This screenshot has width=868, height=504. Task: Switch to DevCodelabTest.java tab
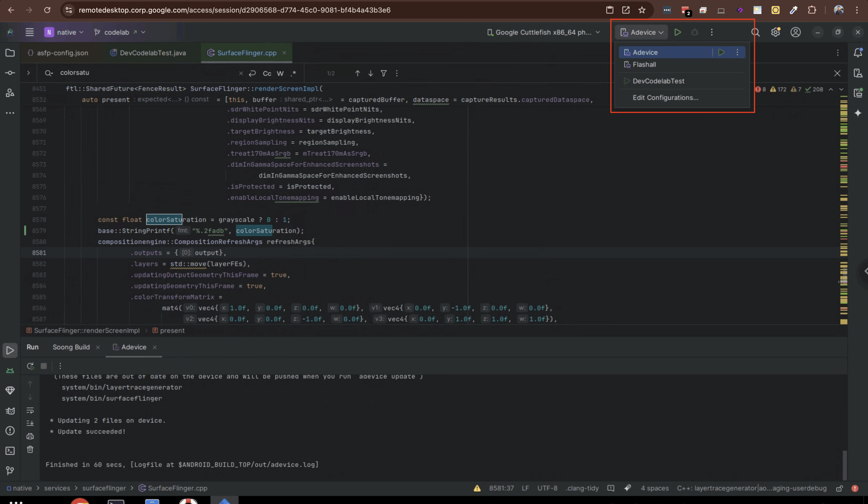(148, 53)
